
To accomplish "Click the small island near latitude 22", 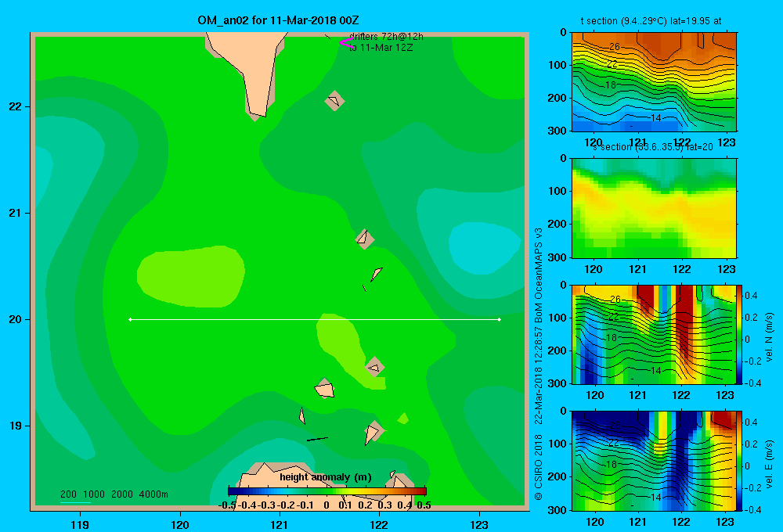I will click(334, 101).
